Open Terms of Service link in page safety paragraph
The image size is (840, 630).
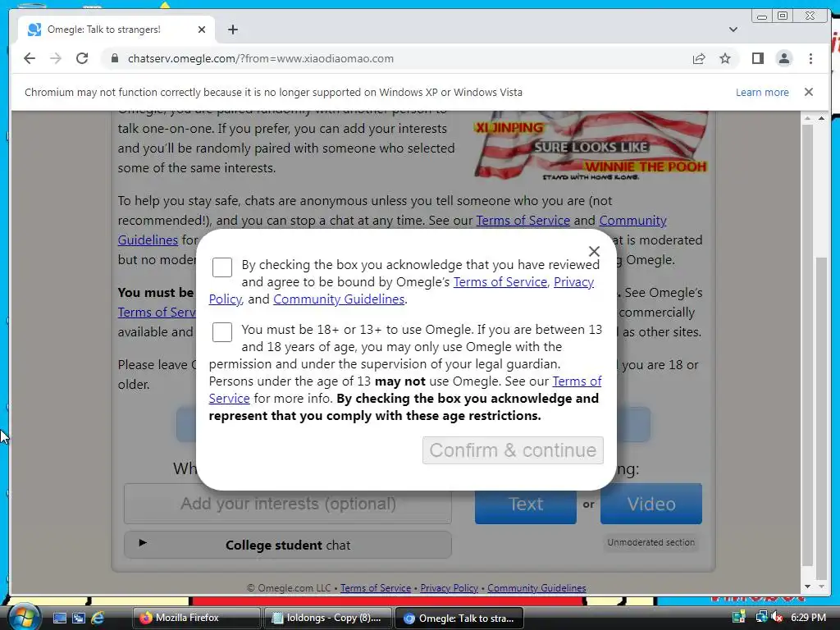pyautogui.click(x=523, y=220)
